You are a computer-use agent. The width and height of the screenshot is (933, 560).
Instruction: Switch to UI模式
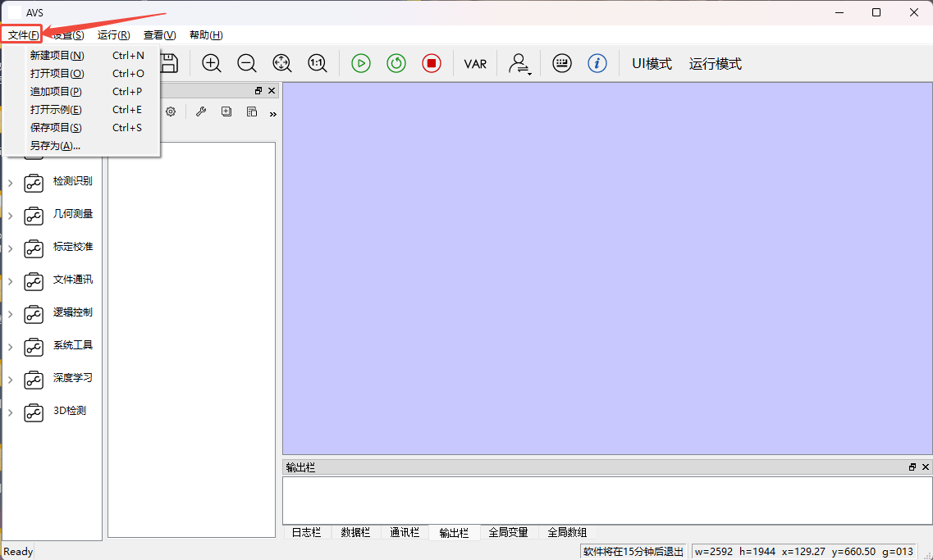coord(652,64)
